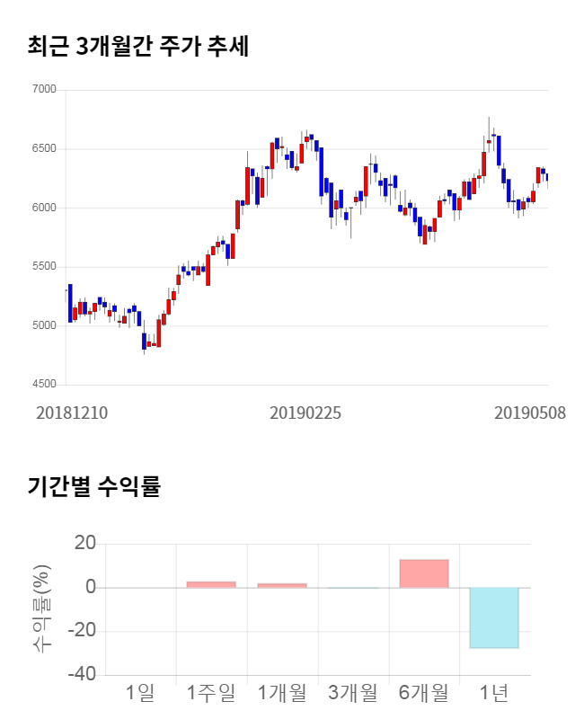Click the 20190225 date label

(x=305, y=413)
